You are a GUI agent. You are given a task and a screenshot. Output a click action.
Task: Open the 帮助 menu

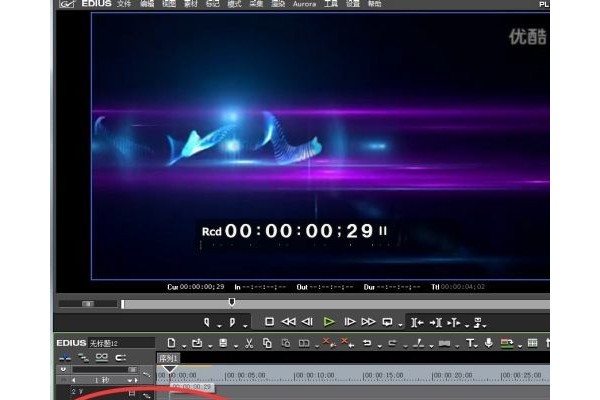(x=374, y=4)
